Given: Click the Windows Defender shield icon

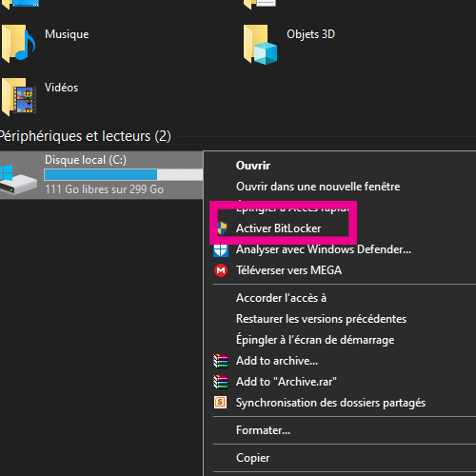Looking at the screenshot, I should 221,249.
